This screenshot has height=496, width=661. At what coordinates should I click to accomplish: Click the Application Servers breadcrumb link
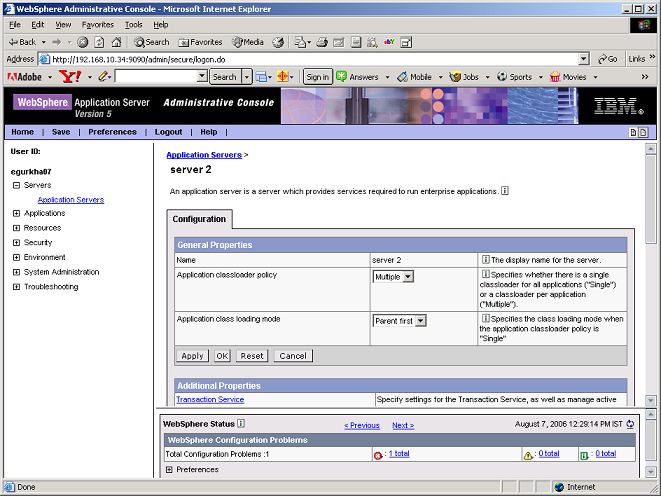click(204, 155)
